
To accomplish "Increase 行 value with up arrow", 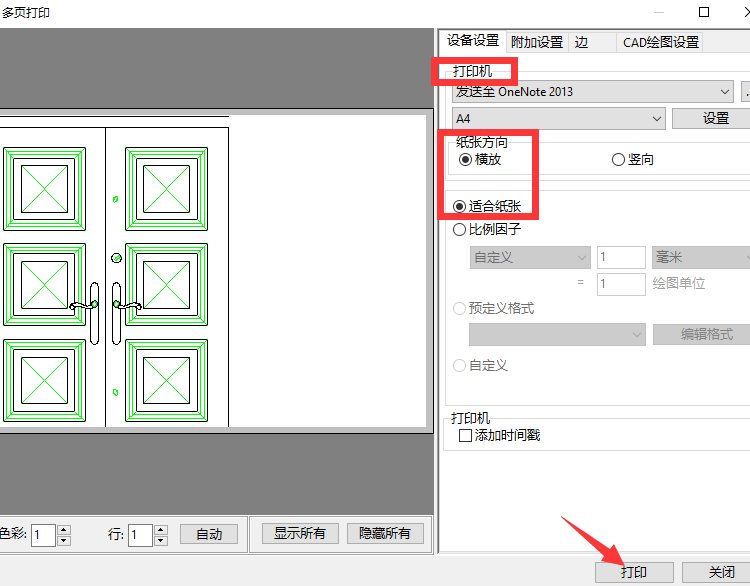I will tap(161, 530).
